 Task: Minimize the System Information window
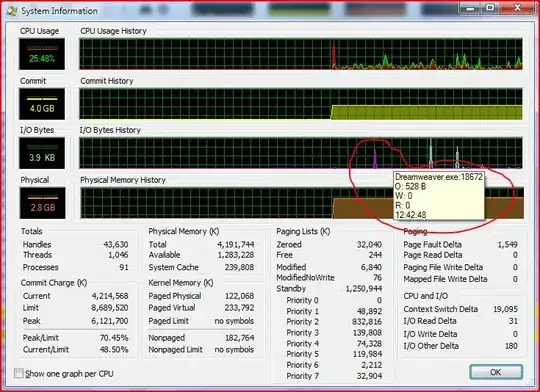[x=470, y=8]
